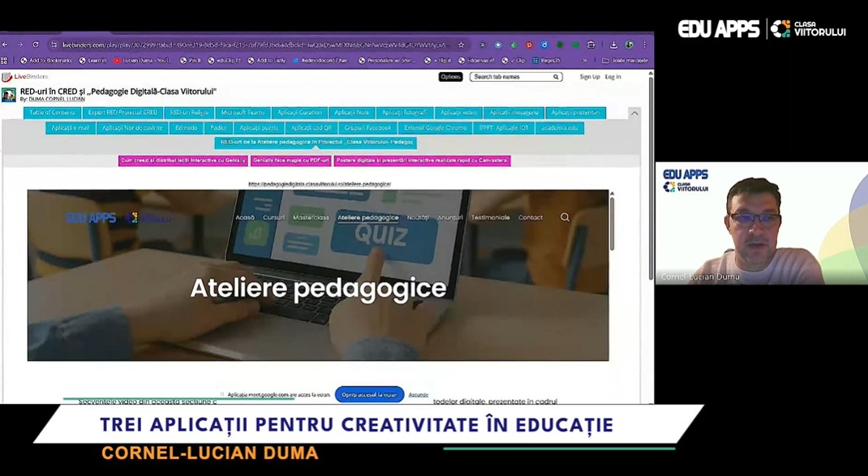Open subtab 'Cum creezi și distribui lecții interactive cu Genially'
The width and height of the screenshot is (868, 476).
(x=183, y=161)
